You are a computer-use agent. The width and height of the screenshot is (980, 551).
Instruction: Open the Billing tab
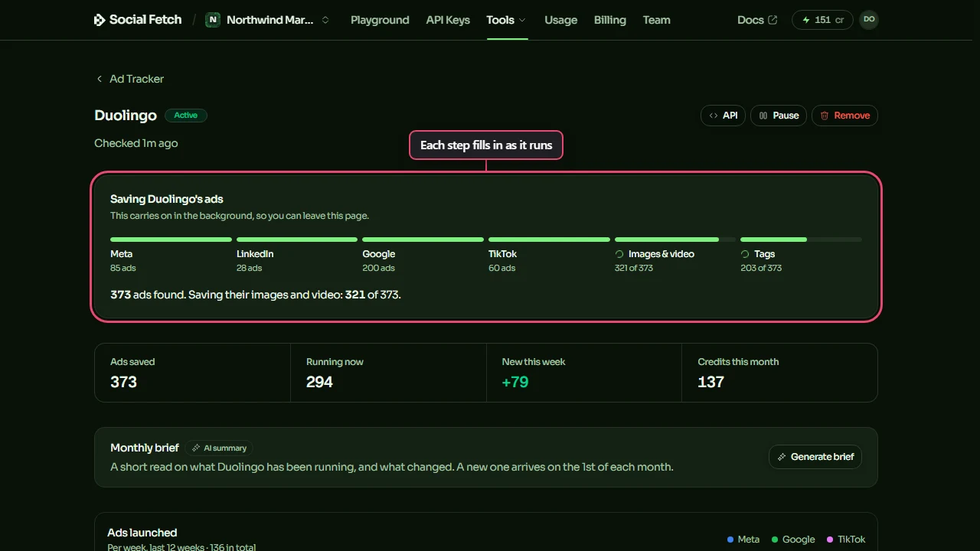pyautogui.click(x=609, y=20)
